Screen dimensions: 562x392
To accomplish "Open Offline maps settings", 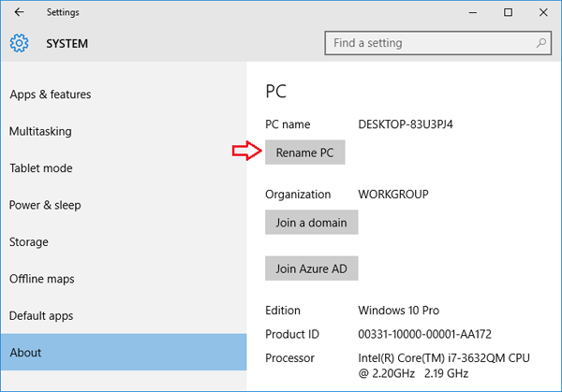I will 40,279.
